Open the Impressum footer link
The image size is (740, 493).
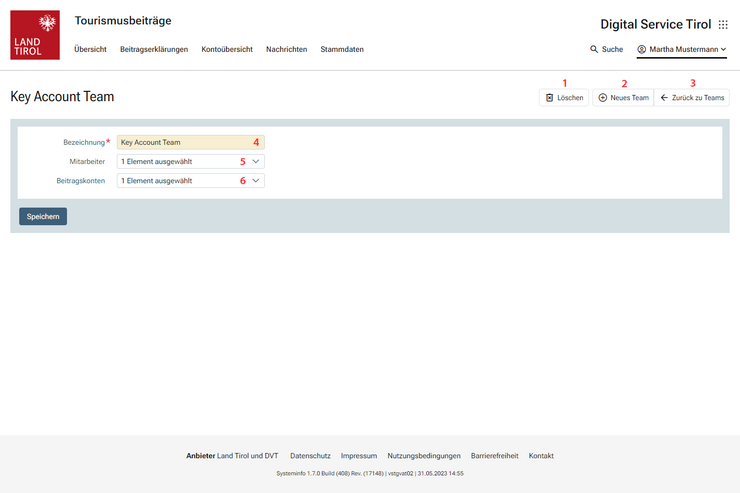[x=359, y=456]
